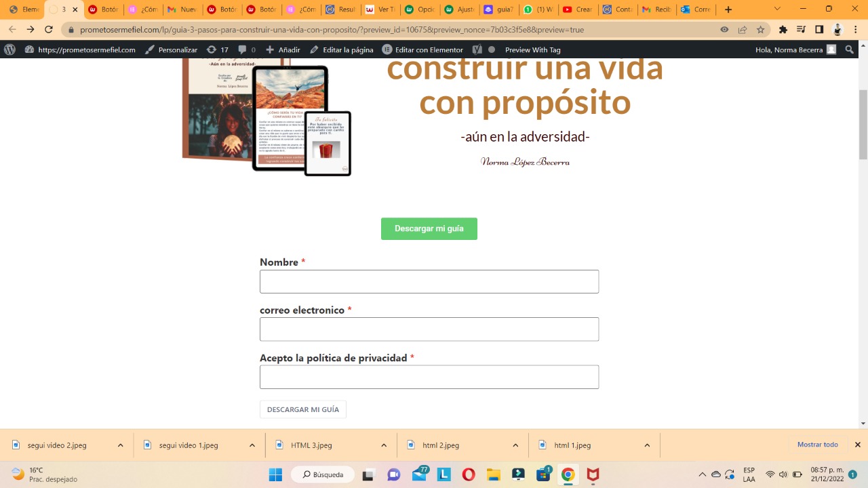Click Preview With Tag
Viewport: 868px width, 488px height.
click(x=532, y=49)
